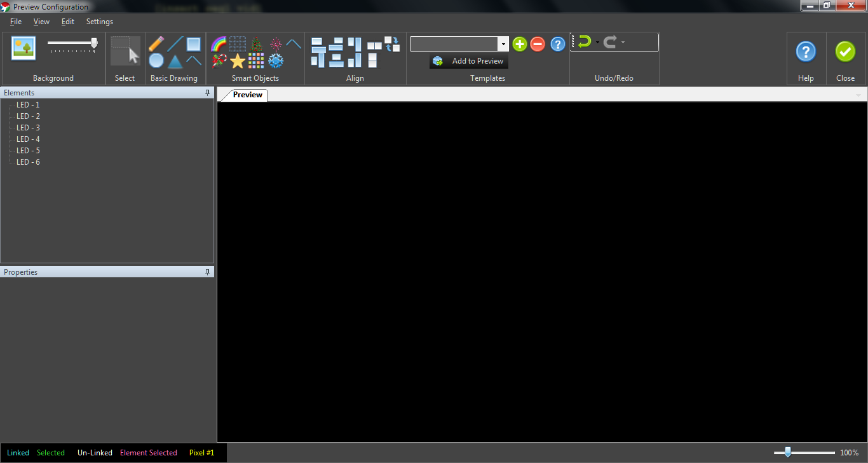
Task: Choose the rainbow Arch smart object
Action: click(x=219, y=44)
